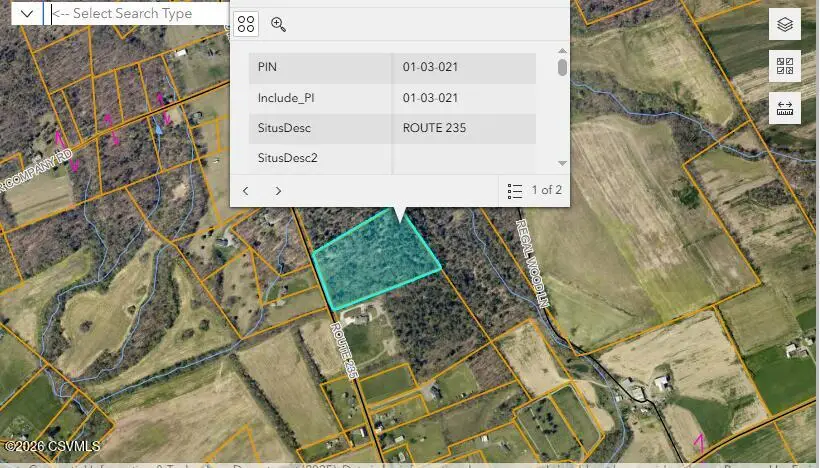820x468 pixels.
Task: Select the PIN value 01-03-021
Action: tap(430, 67)
